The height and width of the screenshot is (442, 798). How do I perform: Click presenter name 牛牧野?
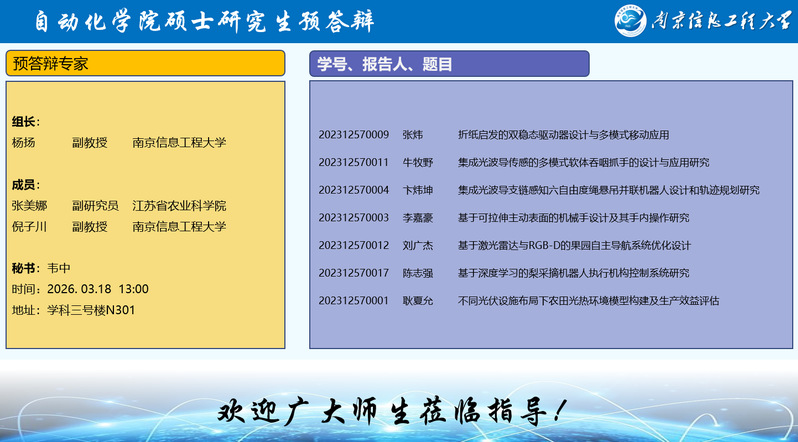[417, 162]
